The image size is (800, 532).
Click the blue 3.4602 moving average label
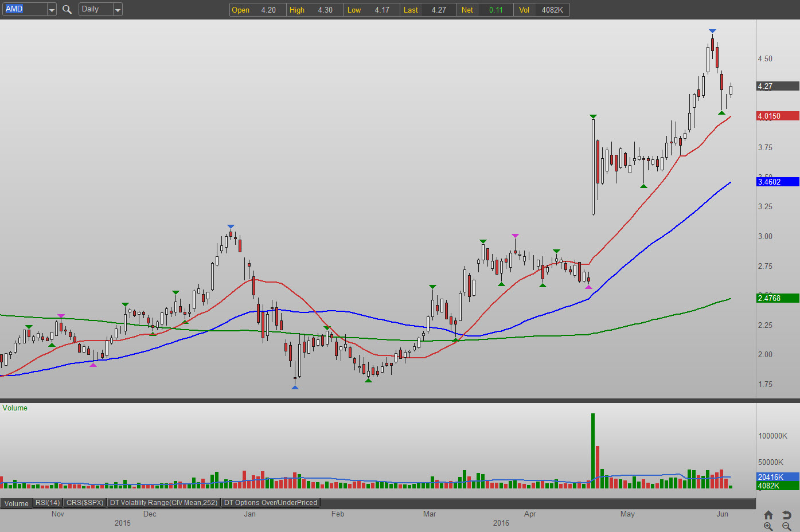coord(778,182)
